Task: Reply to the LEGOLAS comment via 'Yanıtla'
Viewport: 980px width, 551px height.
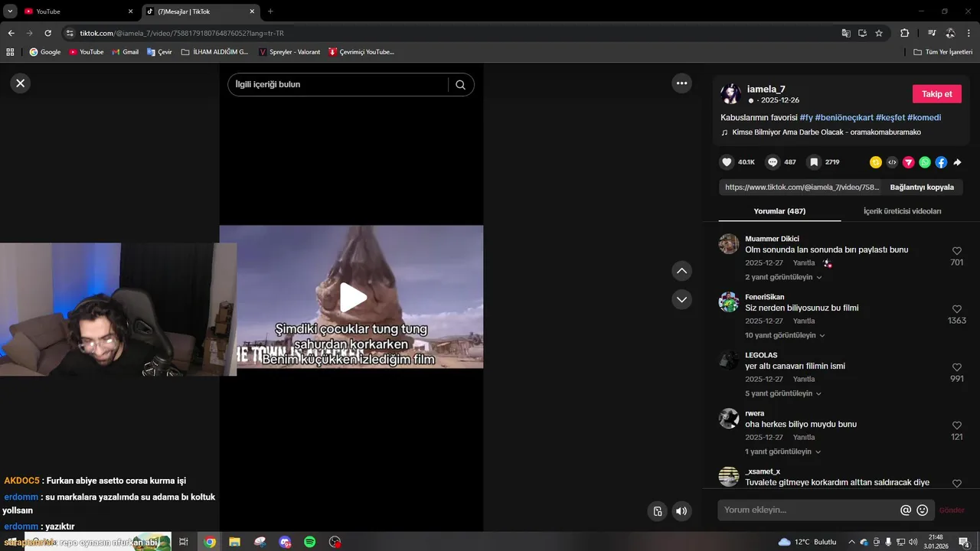Action: point(804,380)
